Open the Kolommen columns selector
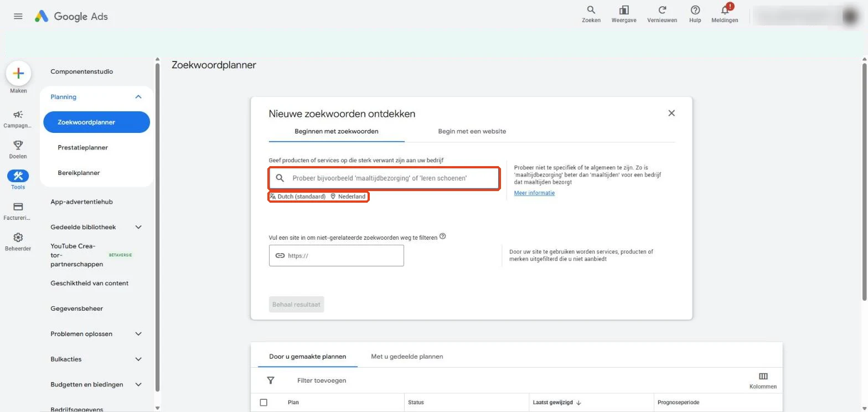Image resolution: width=868 pixels, height=412 pixels. click(763, 380)
